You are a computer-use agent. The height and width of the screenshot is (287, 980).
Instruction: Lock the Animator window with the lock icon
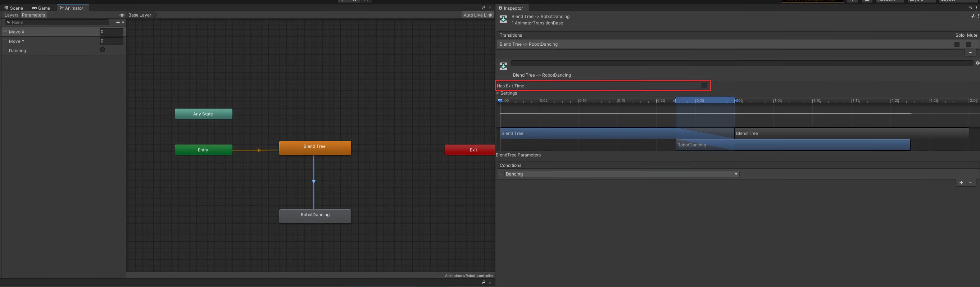(x=484, y=8)
